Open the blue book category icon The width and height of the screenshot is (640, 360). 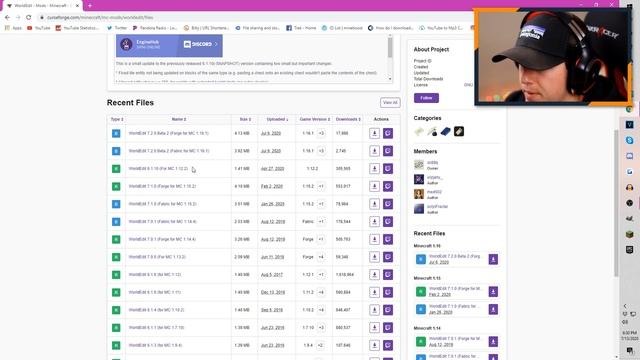[446, 131]
